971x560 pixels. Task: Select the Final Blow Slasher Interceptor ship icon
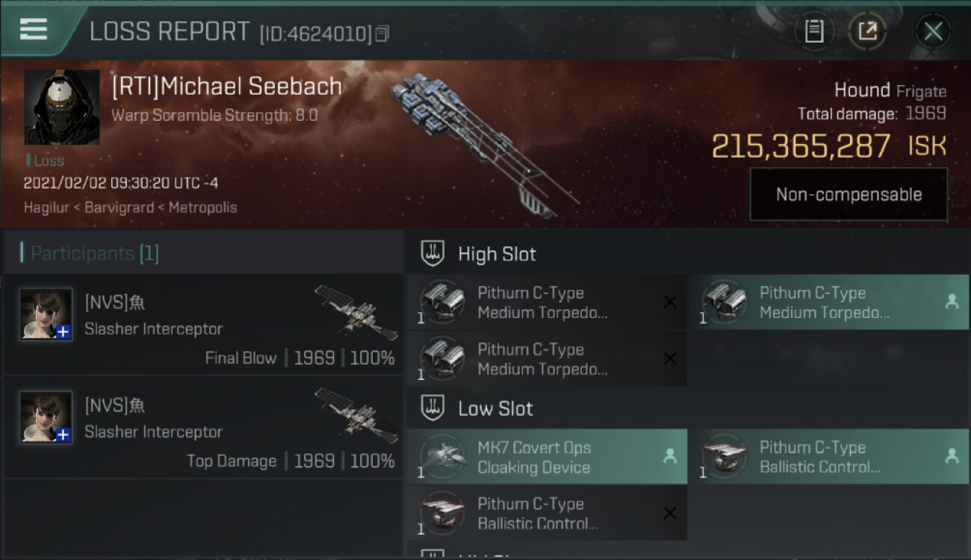click(356, 312)
